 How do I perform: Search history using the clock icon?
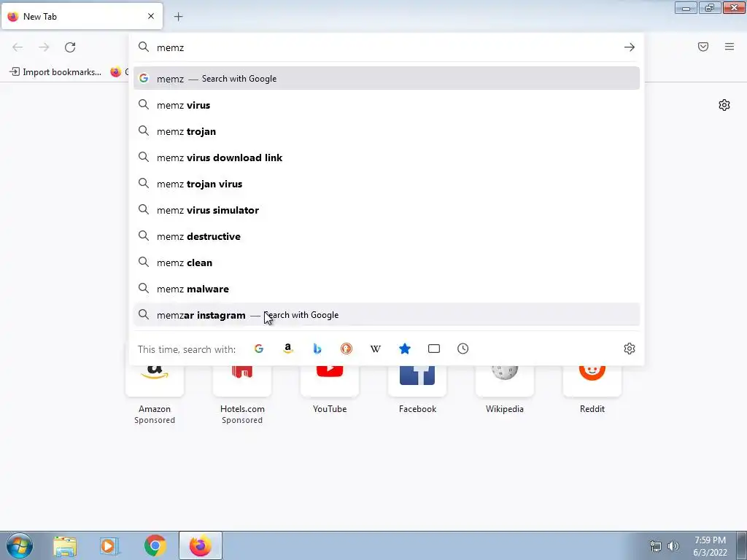(463, 349)
